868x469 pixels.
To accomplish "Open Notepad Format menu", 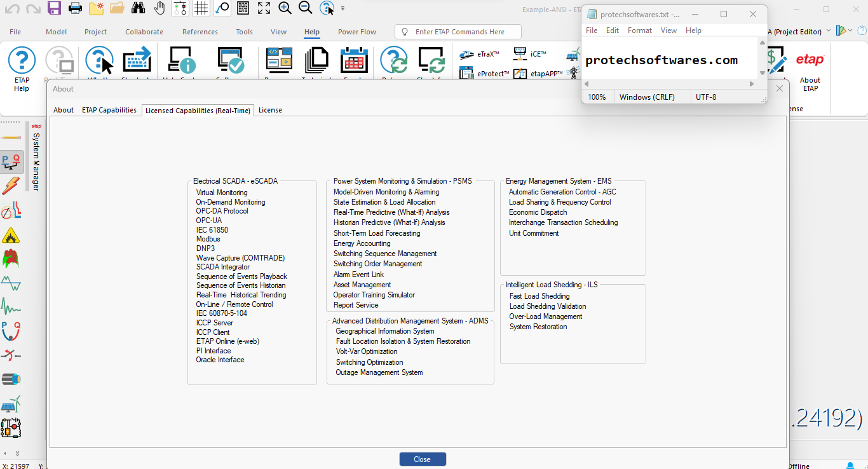I will point(640,31).
